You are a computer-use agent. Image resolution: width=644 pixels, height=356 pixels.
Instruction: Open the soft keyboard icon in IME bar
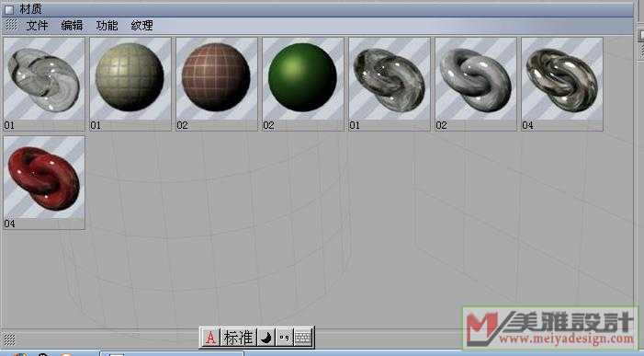click(x=303, y=338)
